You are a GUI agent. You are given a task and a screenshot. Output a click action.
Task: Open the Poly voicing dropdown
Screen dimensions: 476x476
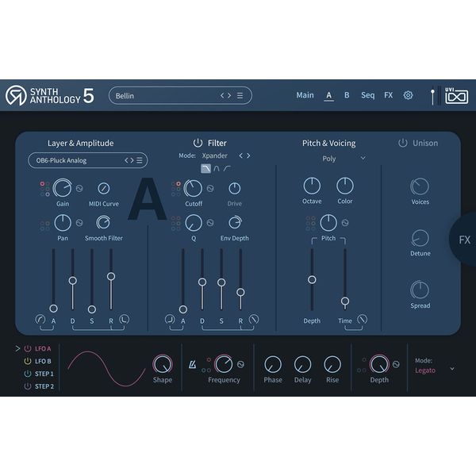344,159
